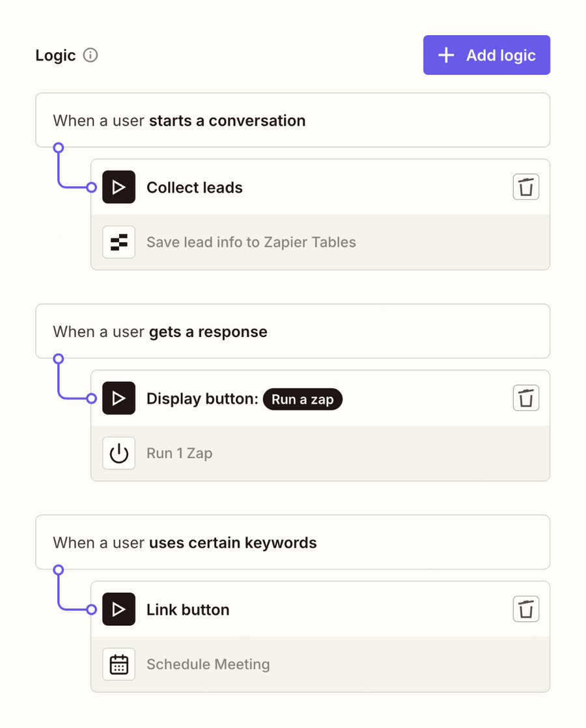Click the calendar icon beside Schedule Meeting
Image resolution: width=586 pixels, height=728 pixels.
119,664
